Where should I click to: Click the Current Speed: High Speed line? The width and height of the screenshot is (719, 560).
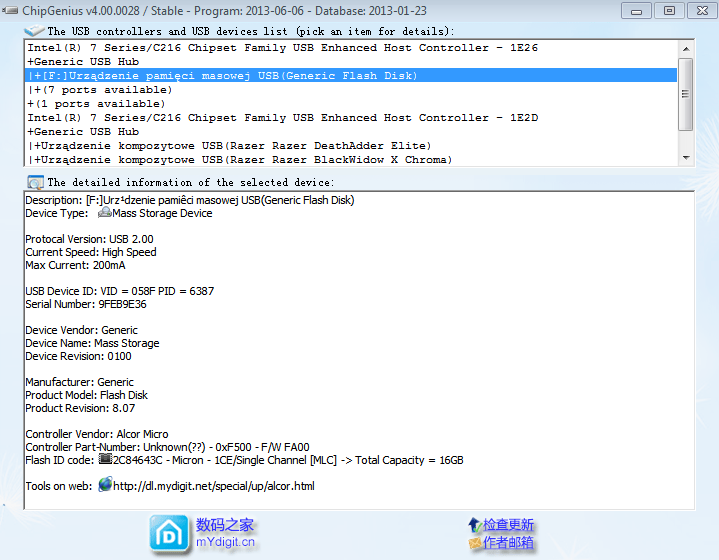pyautogui.click(x=91, y=252)
